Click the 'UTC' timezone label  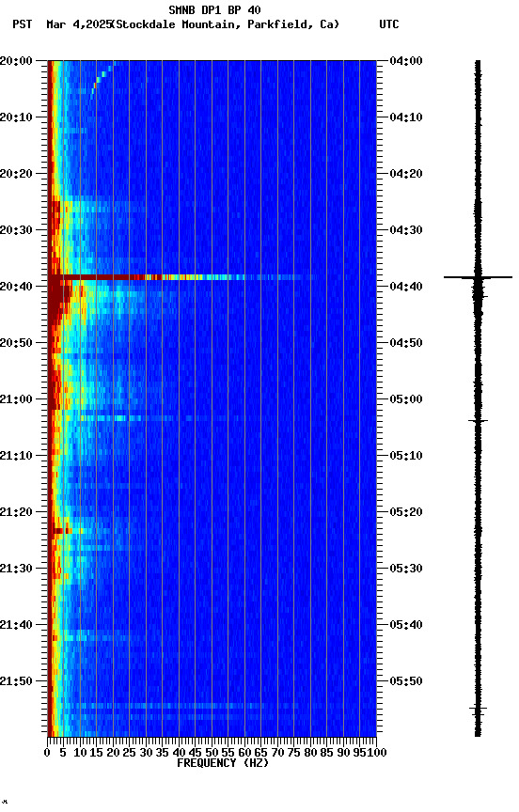[x=389, y=24]
